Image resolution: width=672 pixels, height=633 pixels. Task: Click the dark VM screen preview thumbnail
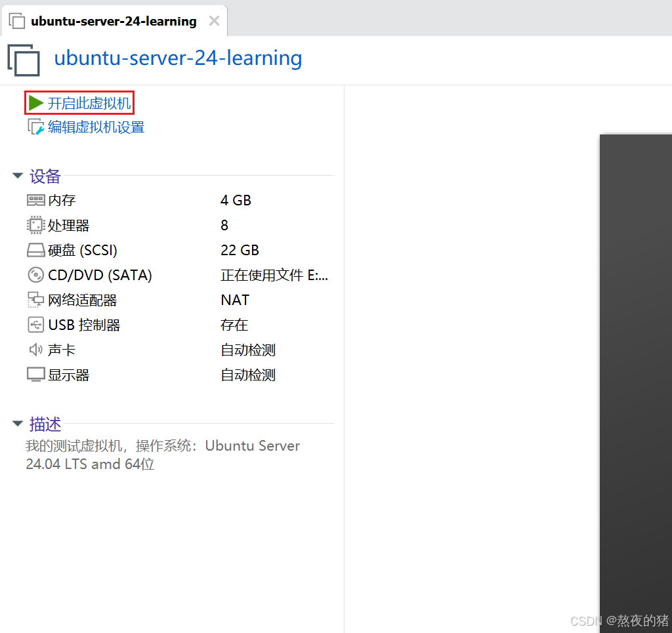pos(636,384)
